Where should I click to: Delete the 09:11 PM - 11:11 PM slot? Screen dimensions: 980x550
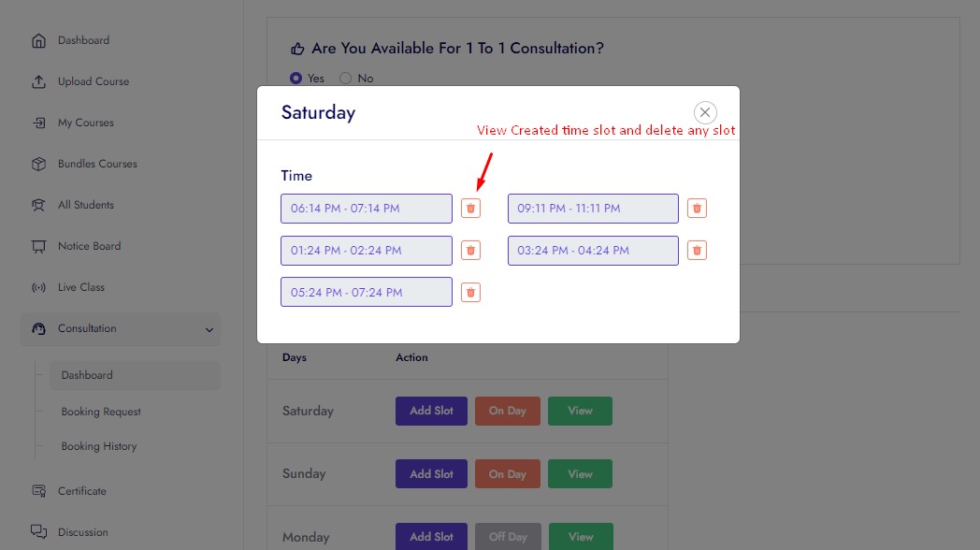[x=697, y=209]
